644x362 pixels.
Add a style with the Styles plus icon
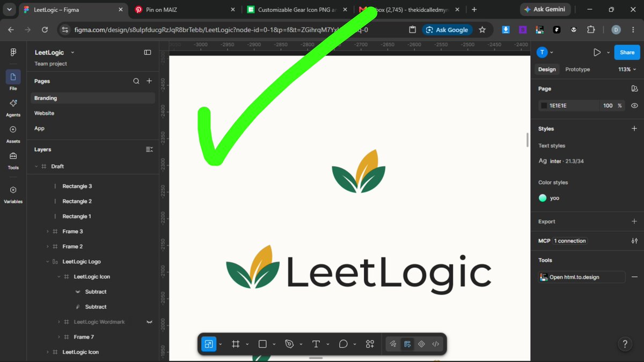pos(634,129)
